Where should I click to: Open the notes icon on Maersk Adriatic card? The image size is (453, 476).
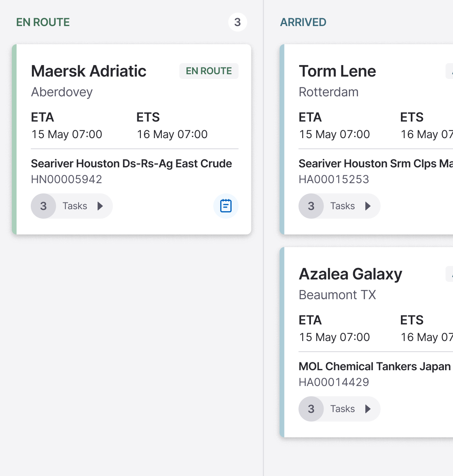[226, 206]
